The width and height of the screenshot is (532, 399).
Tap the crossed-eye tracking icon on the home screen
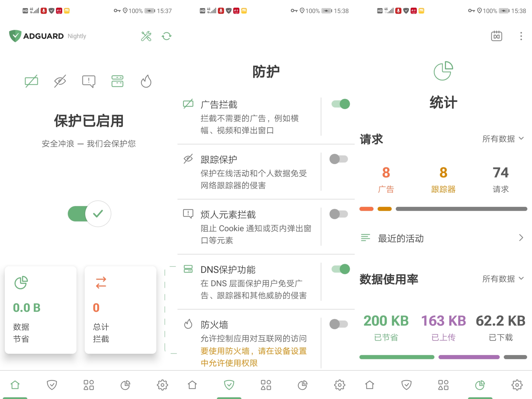(60, 81)
